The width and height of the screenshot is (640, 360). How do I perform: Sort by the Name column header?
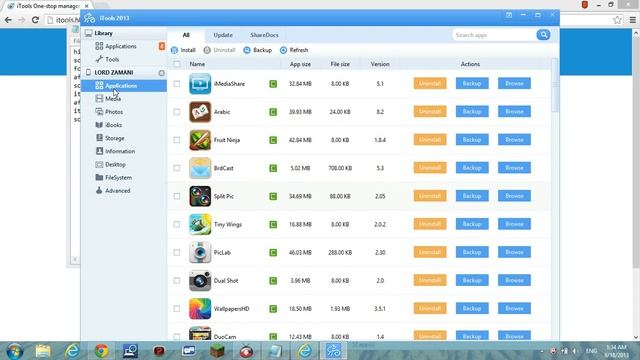point(197,64)
